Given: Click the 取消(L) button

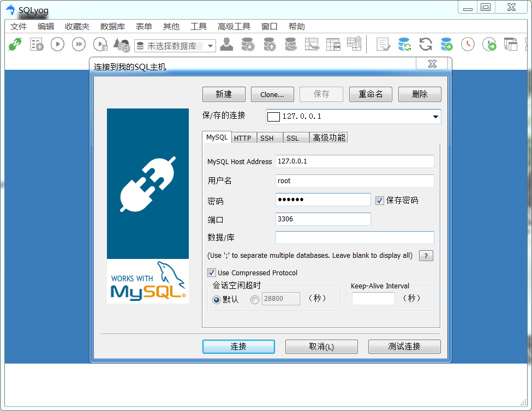Looking at the screenshot, I should [321, 347].
